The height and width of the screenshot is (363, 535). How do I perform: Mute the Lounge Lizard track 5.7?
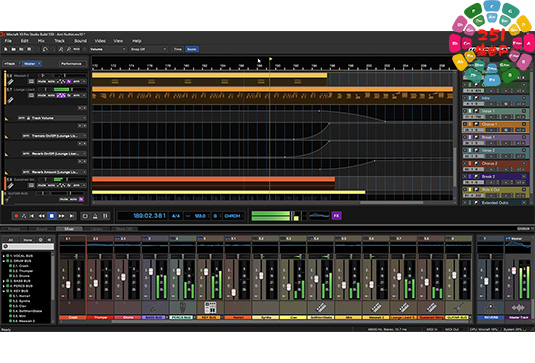pyautogui.click(x=41, y=96)
